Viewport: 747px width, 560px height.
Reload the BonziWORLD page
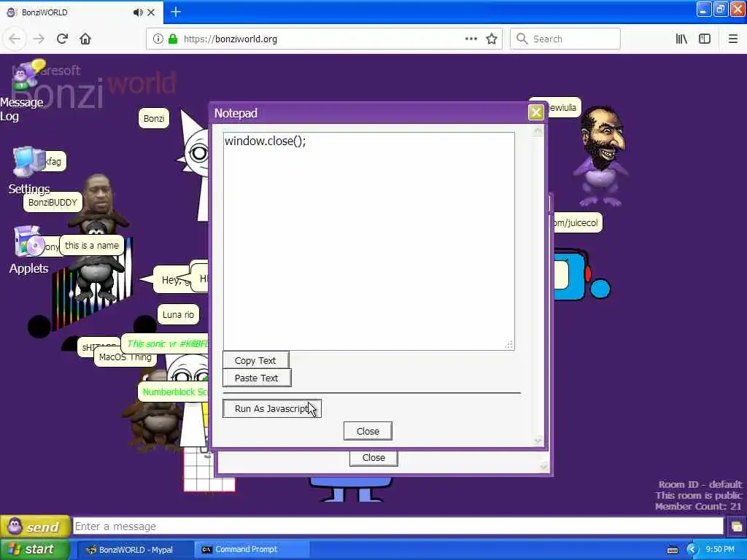62,39
